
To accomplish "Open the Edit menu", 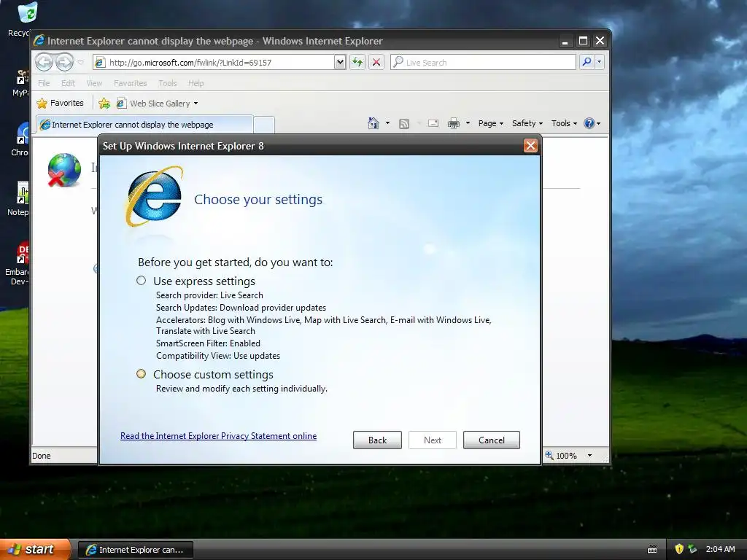I will point(68,83).
